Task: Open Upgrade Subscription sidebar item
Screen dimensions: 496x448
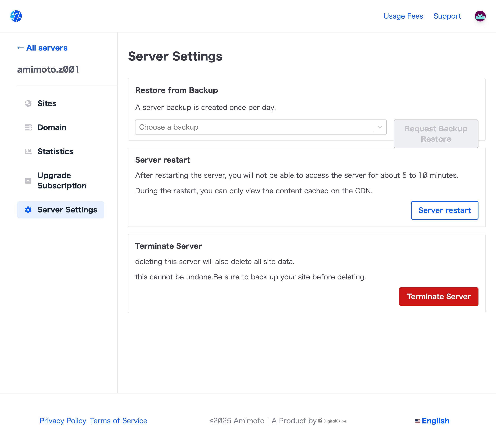Action: coord(62,180)
